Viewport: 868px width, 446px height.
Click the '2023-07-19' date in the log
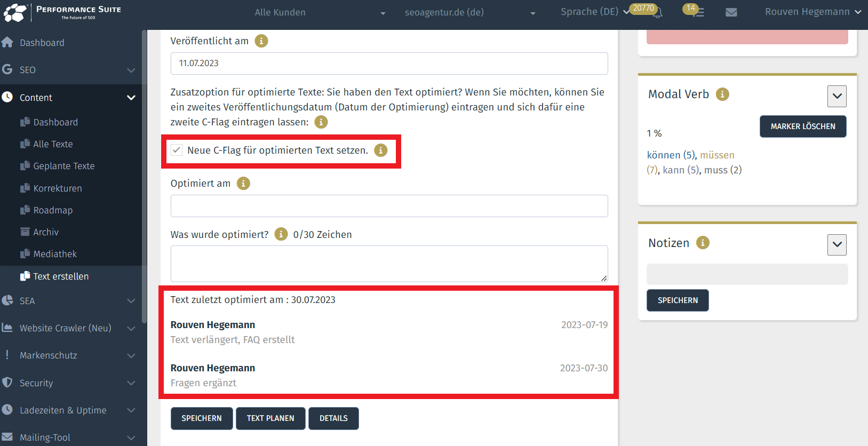pyautogui.click(x=584, y=325)
